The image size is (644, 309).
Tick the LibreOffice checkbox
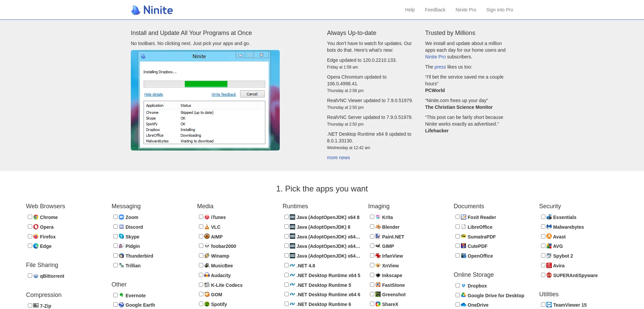[x=458, y=227]
